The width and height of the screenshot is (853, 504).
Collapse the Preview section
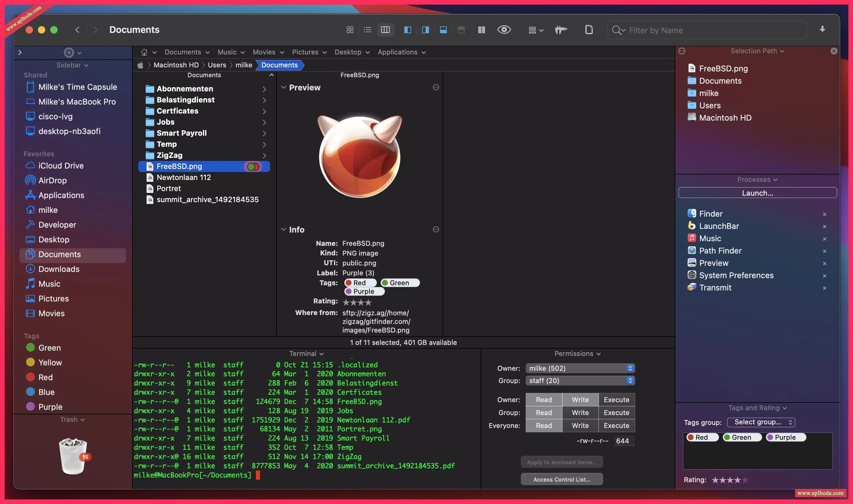coord(283,87)
